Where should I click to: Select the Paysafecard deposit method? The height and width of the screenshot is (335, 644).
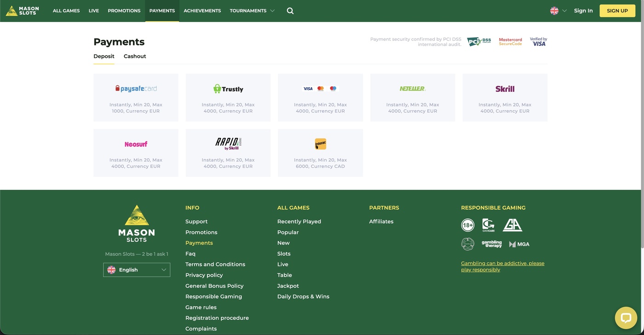[136, 97]
